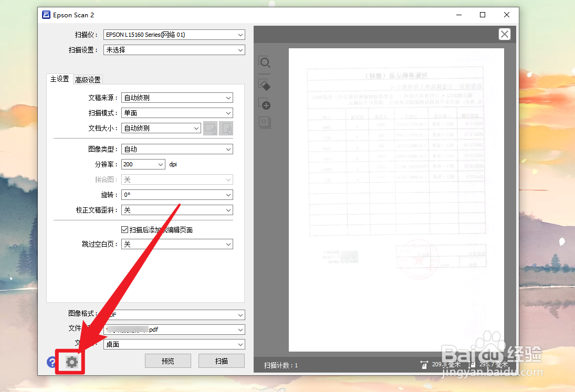Select the 主设置 tab

[x=59, y=79]
